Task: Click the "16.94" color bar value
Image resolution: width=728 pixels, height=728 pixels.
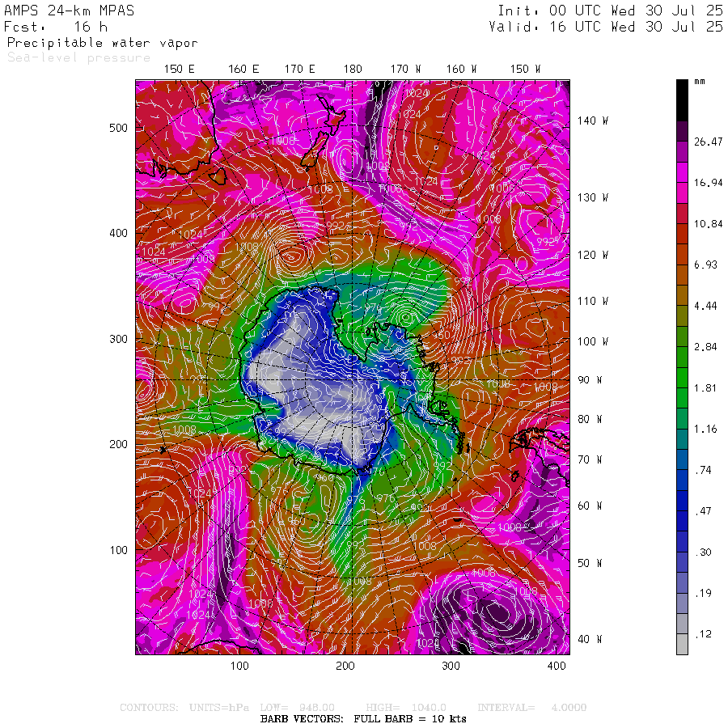Action: pos(708,183)
